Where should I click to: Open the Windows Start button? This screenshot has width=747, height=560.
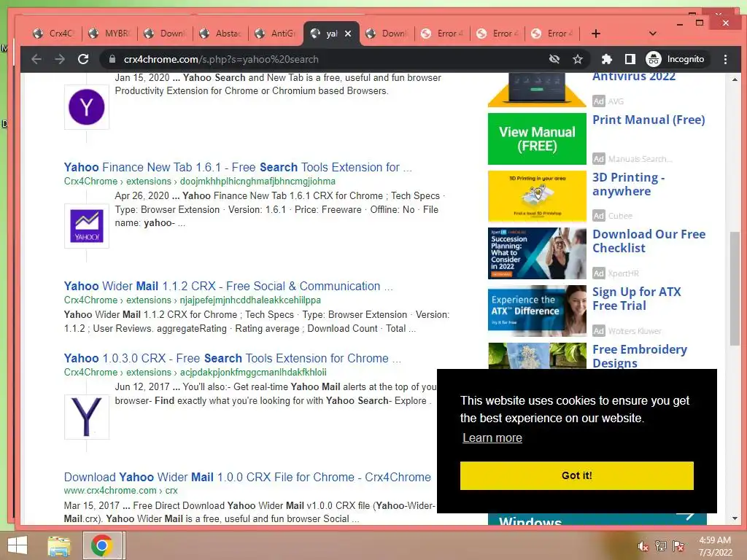(x=18, y=545)
